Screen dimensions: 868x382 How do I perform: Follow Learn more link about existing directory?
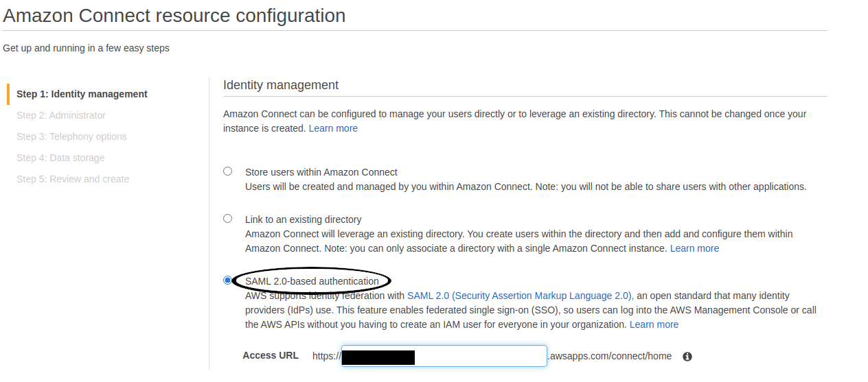[694, 248]
